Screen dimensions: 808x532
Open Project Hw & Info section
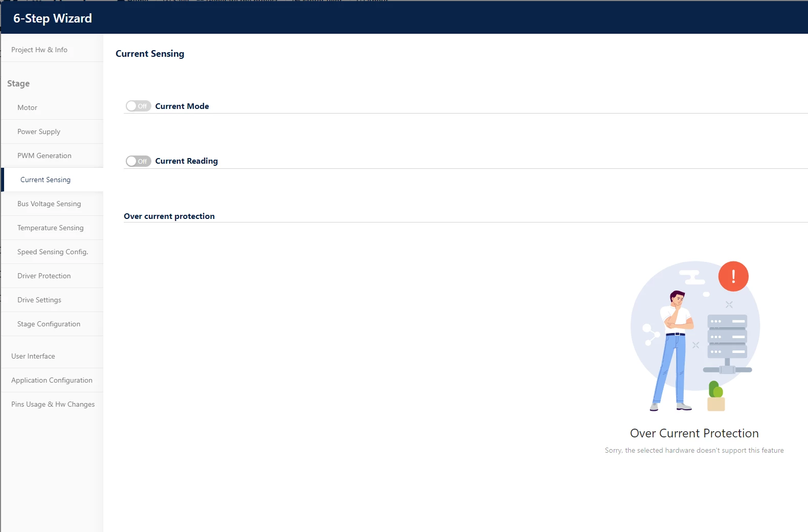(52, 50)
